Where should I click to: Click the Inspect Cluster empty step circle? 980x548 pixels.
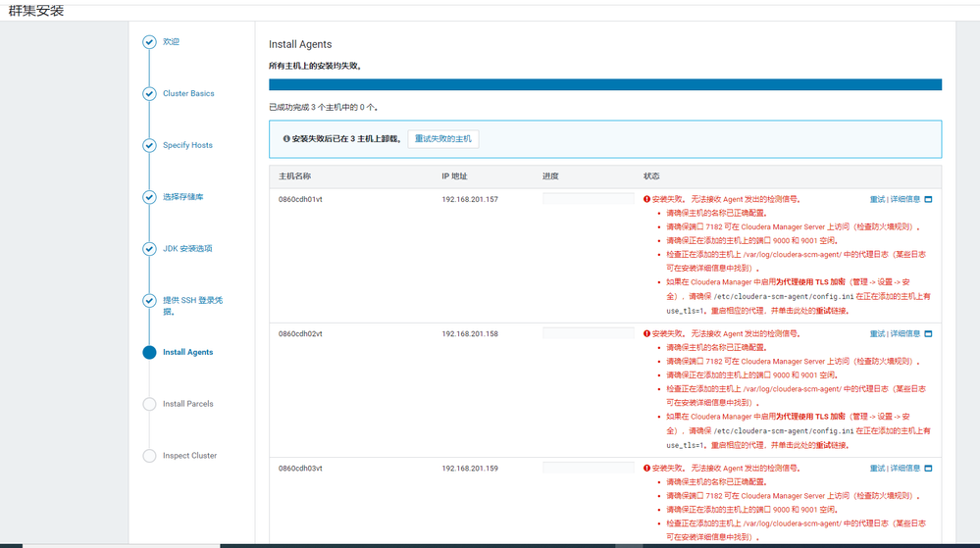tap(149, 456)
